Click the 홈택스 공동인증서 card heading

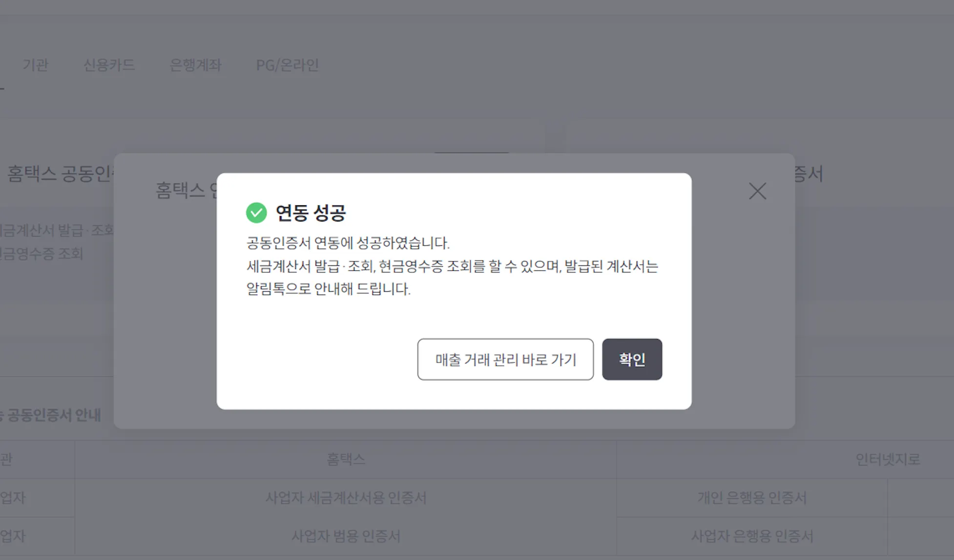tap(60, 174)
